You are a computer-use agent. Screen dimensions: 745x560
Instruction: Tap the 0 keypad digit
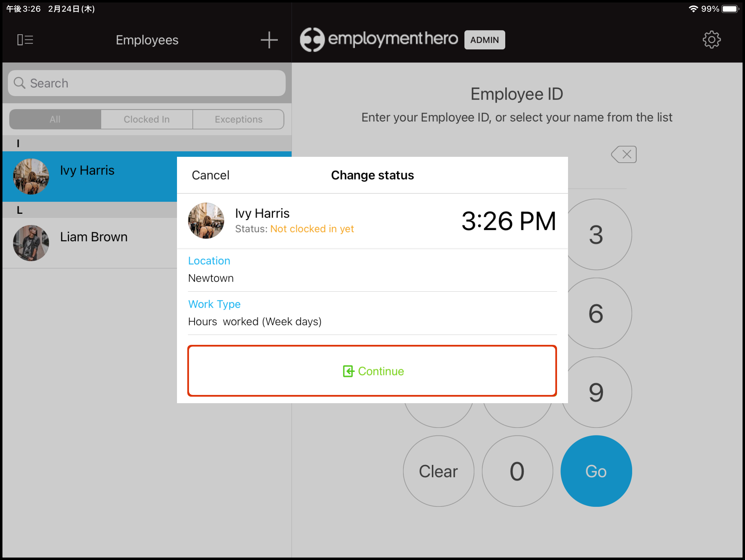pos(517,471)
